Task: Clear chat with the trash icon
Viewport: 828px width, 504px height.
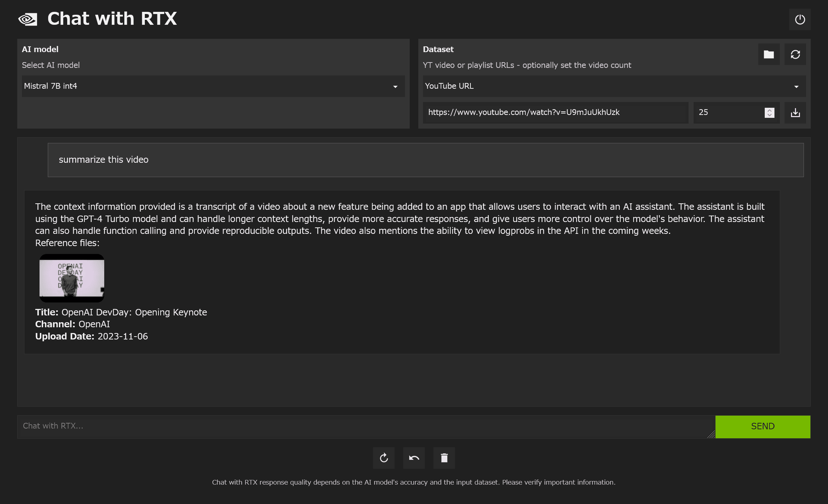Action: 444,458
